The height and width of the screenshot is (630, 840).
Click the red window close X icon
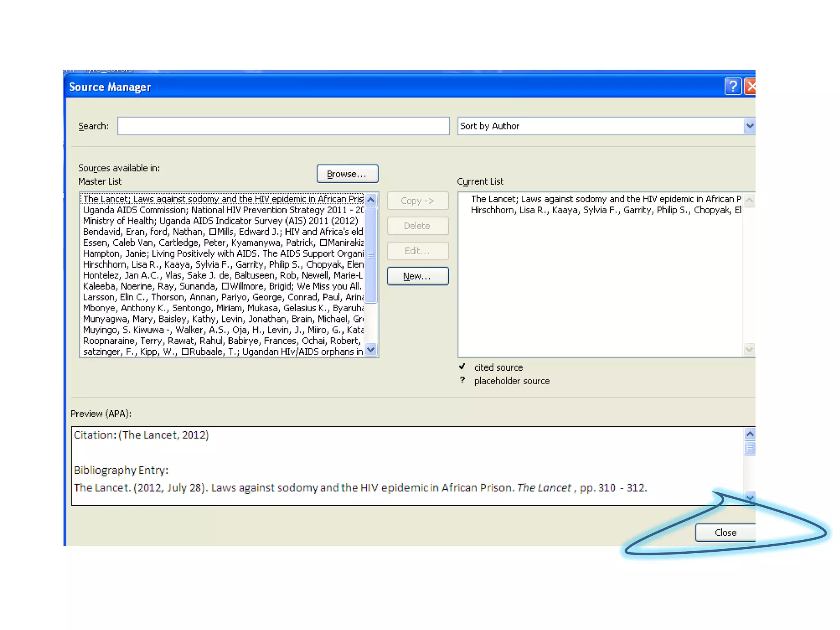click(750, 87)
